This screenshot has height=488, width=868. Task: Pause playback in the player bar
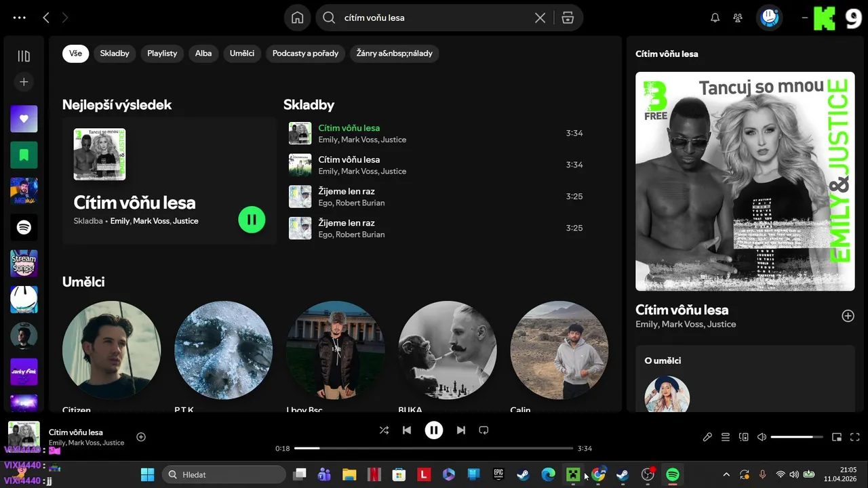coord(434,430)
